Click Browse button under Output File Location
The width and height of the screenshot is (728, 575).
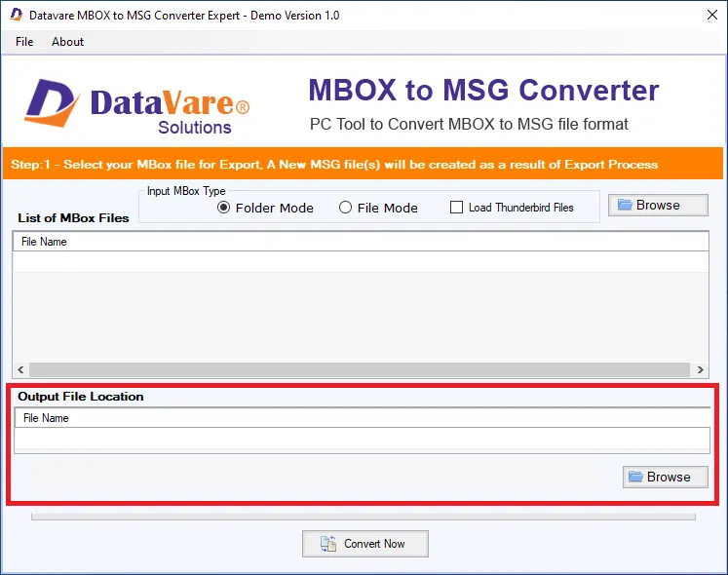[665, 477]
